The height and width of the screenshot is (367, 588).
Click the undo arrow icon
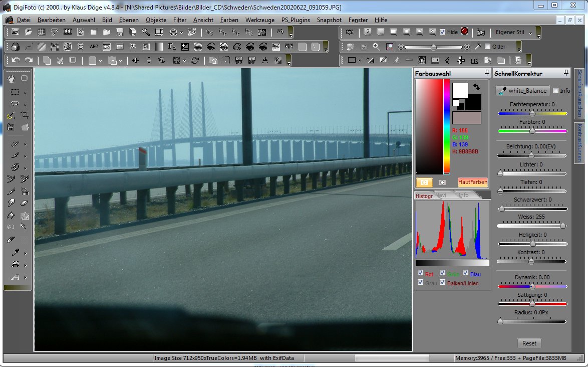16,60
